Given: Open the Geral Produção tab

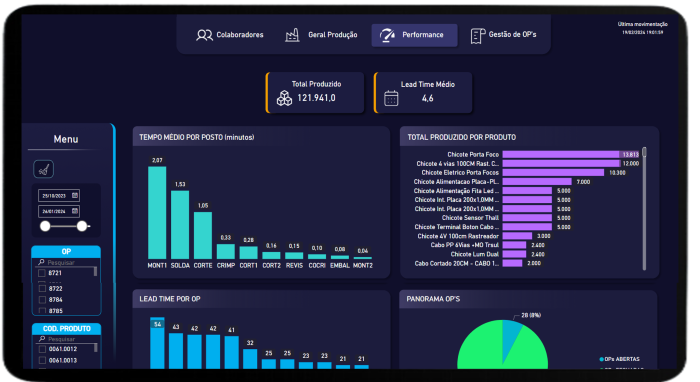Looking at the screenshot, I should (x=321, y=35).
